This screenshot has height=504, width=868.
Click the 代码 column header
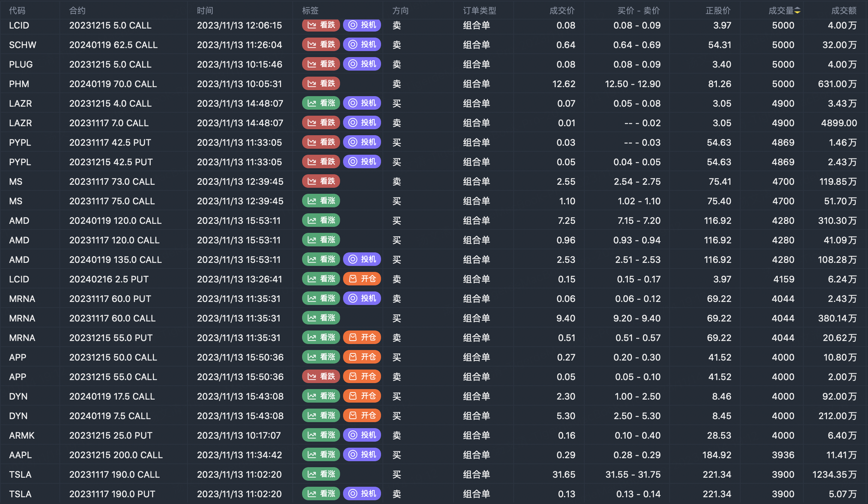[x=17, y=11]
